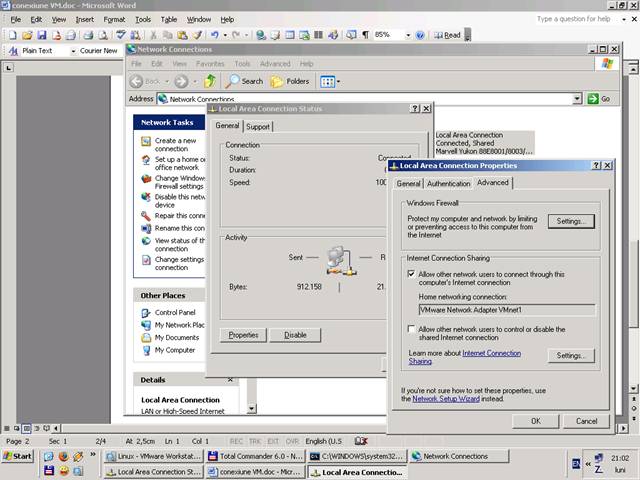Click the Insert Table icon in Word
640x480 pixels.
coord(290,35)
